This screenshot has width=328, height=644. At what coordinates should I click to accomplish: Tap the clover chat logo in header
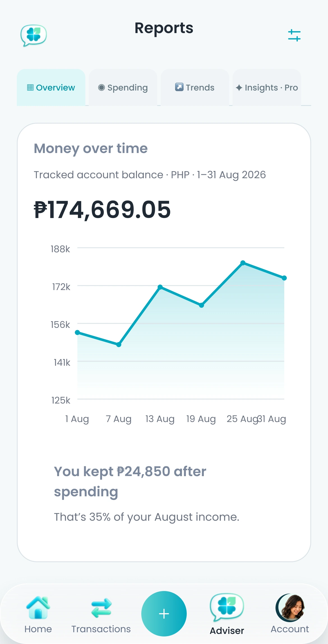[34, 35]
